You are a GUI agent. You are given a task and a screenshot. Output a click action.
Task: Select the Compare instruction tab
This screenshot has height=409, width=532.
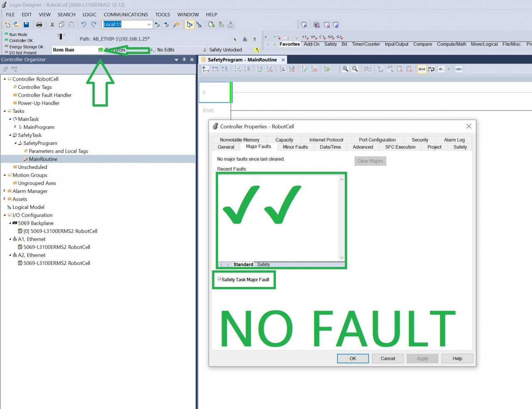point(422,44)
